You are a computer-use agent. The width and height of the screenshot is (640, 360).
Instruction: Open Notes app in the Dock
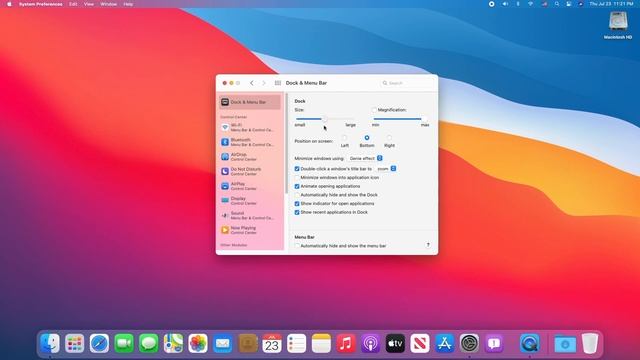click(321, 343)
